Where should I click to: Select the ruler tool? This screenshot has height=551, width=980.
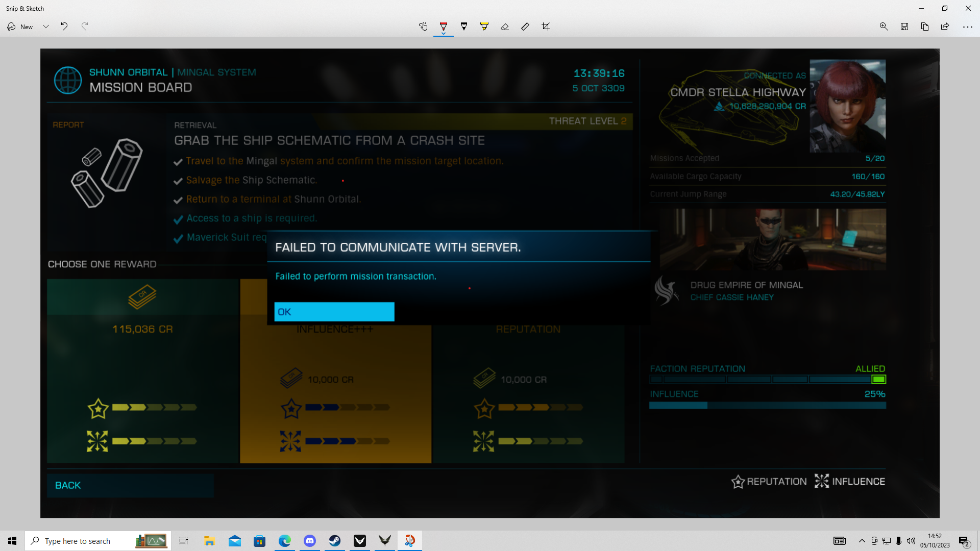[x=525, y=27]
